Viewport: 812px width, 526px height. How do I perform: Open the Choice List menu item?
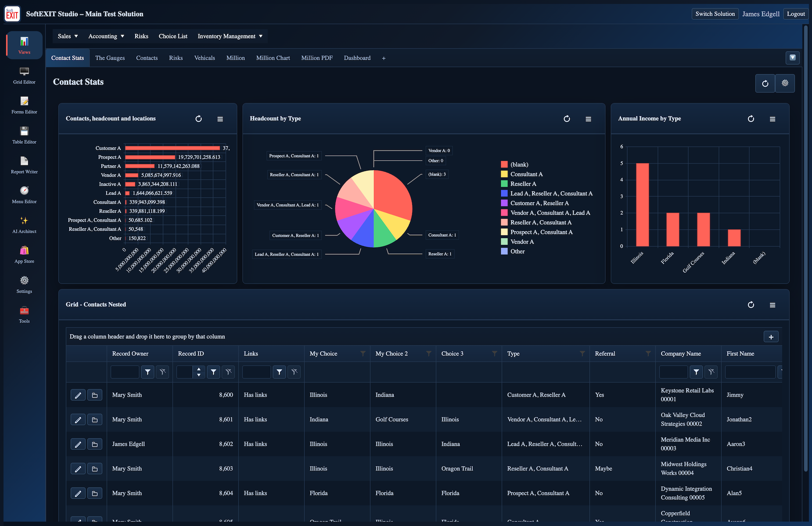coord(173,36)
